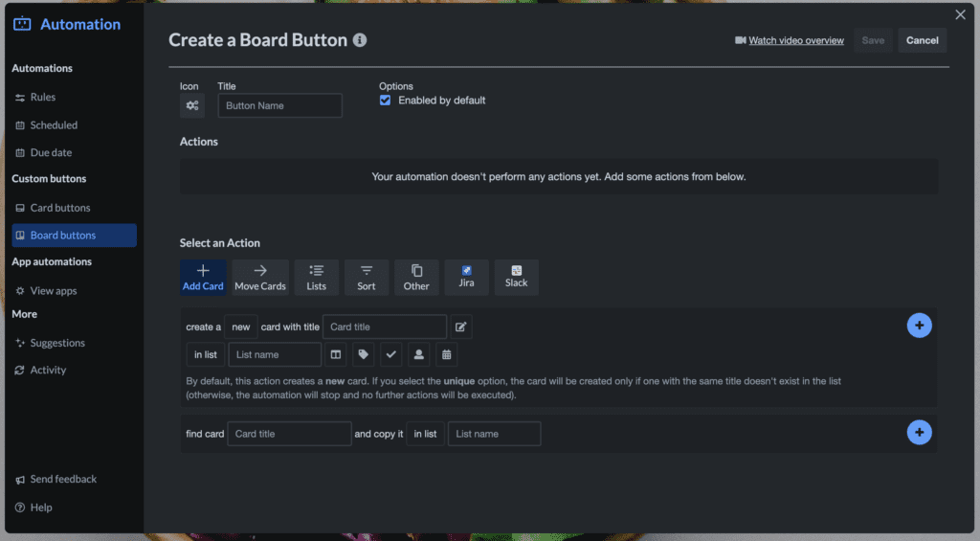Click the due date calendar icon

(x=446, y=354)
